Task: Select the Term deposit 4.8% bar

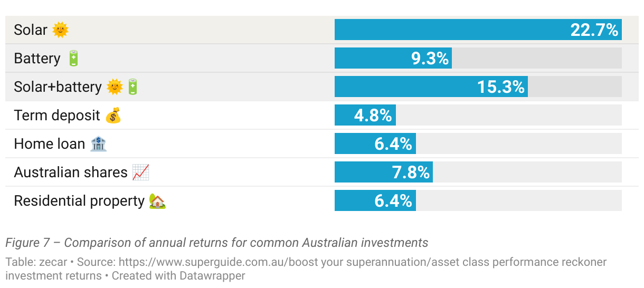Action: coord(365,115)
